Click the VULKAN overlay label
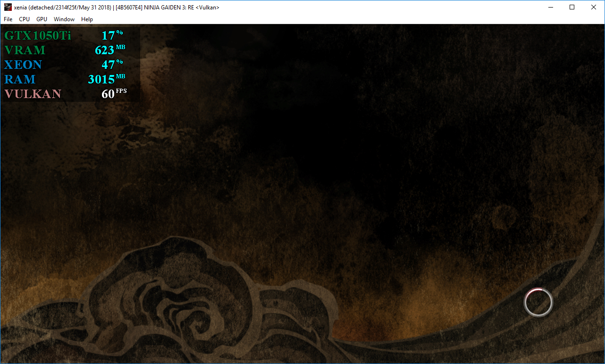This screenshot has height=364, width=605. pyautogui.click(x=33, y=94)
